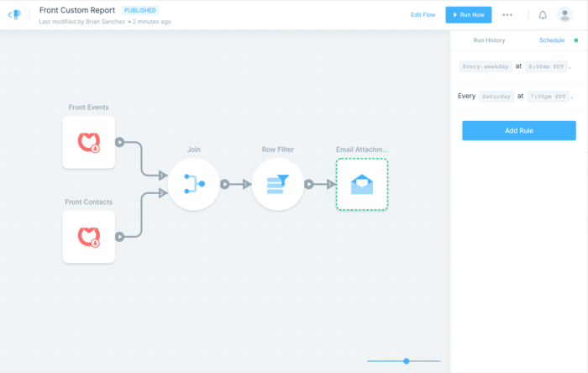Screen dimensions: 588x373
Task: Click the canvas zoom slider handle
Action: (406, 361)
